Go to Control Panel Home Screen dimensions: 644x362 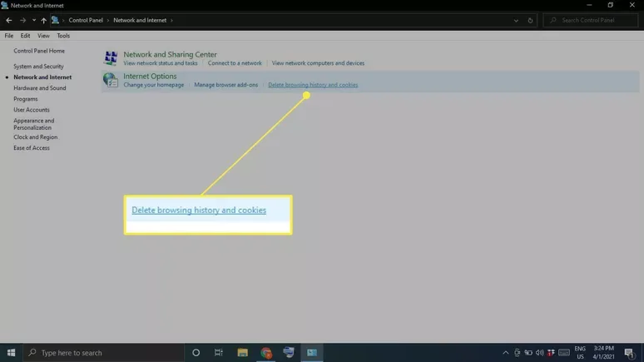click(x=39, y=51)
